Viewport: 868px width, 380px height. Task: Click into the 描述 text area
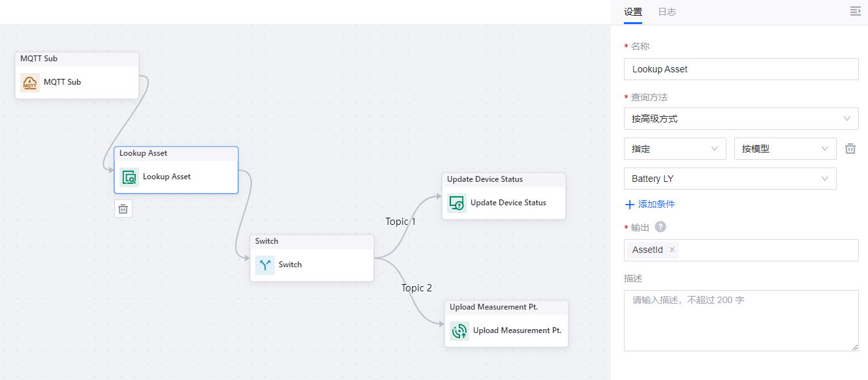[x=741, y=321]
